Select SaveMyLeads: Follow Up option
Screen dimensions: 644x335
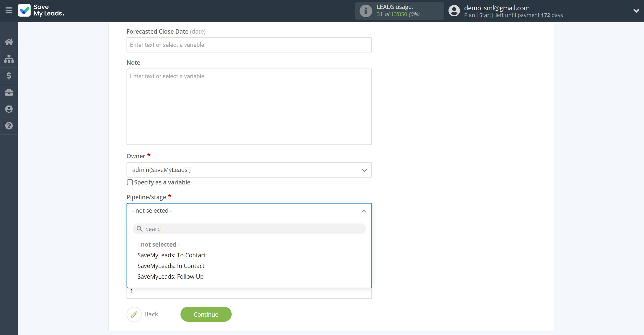(x=170, y=276)
